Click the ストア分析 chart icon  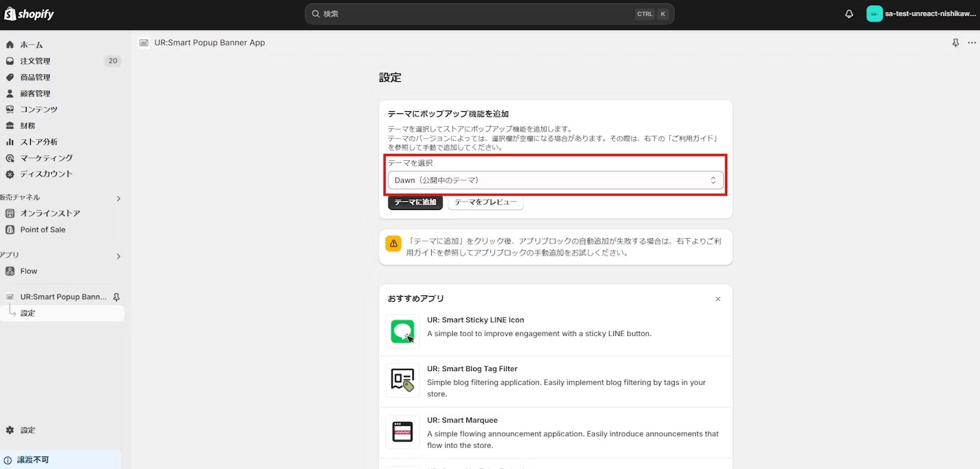[x=10, y=141]
